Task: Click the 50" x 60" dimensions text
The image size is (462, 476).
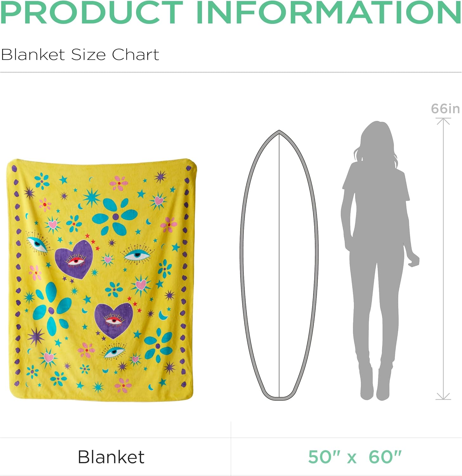Action: click(355, 457)
